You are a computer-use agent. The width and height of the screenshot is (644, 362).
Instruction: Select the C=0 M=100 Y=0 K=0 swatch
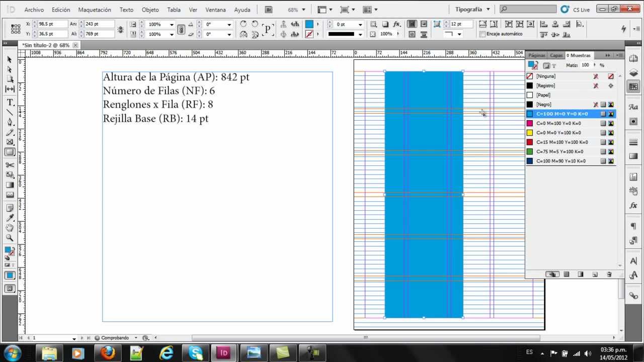(571, 124)
